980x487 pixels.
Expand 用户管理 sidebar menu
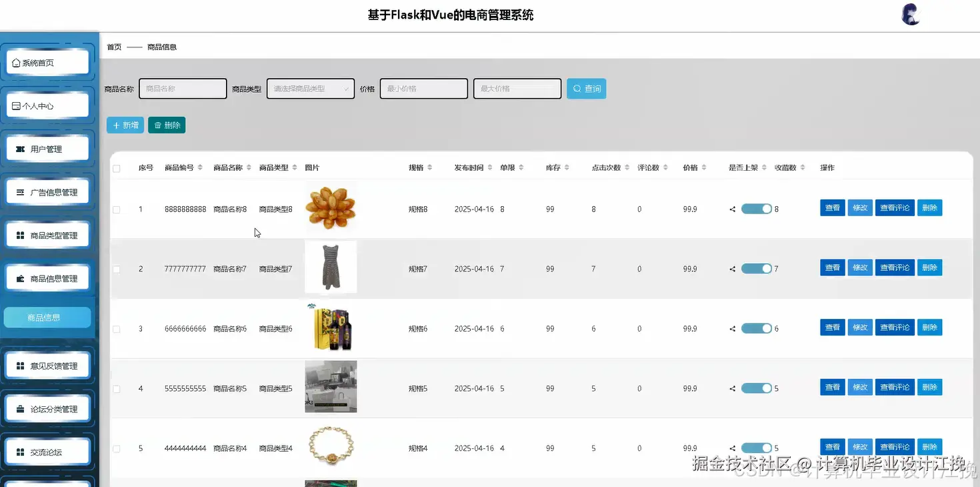[x=47, y=149]
